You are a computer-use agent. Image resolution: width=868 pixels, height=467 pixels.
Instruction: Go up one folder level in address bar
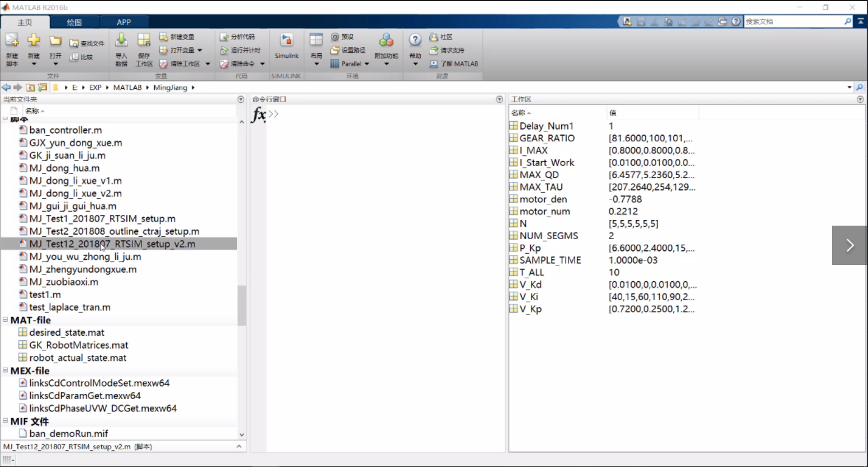(x=30, y=88)
